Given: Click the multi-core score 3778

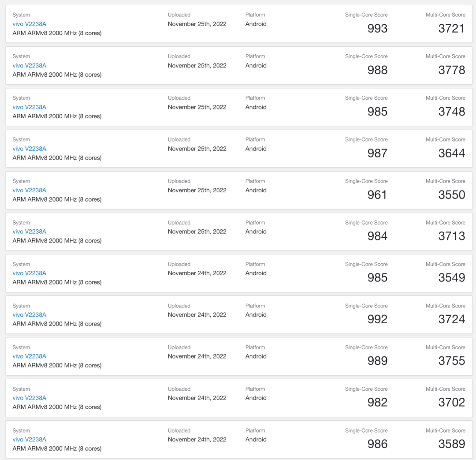Looking at the screenshot, I should tap(451, 70).
